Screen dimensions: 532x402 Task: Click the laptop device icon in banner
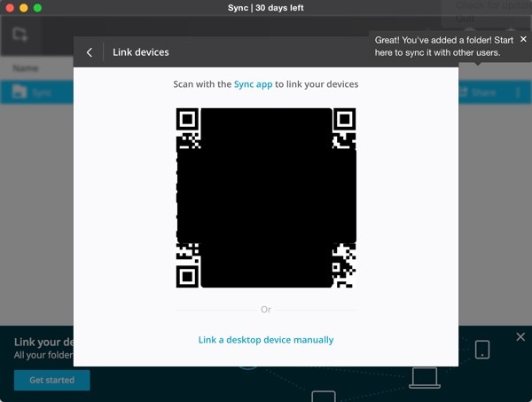point(425,378)
